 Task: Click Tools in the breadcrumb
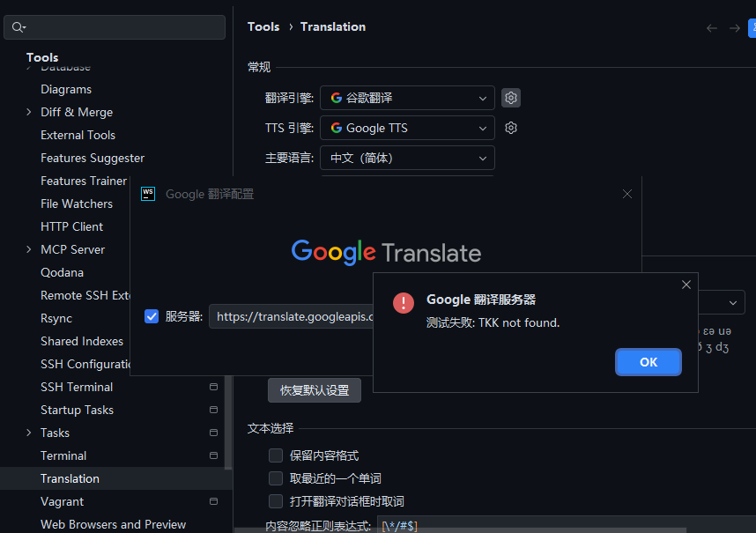263,27
